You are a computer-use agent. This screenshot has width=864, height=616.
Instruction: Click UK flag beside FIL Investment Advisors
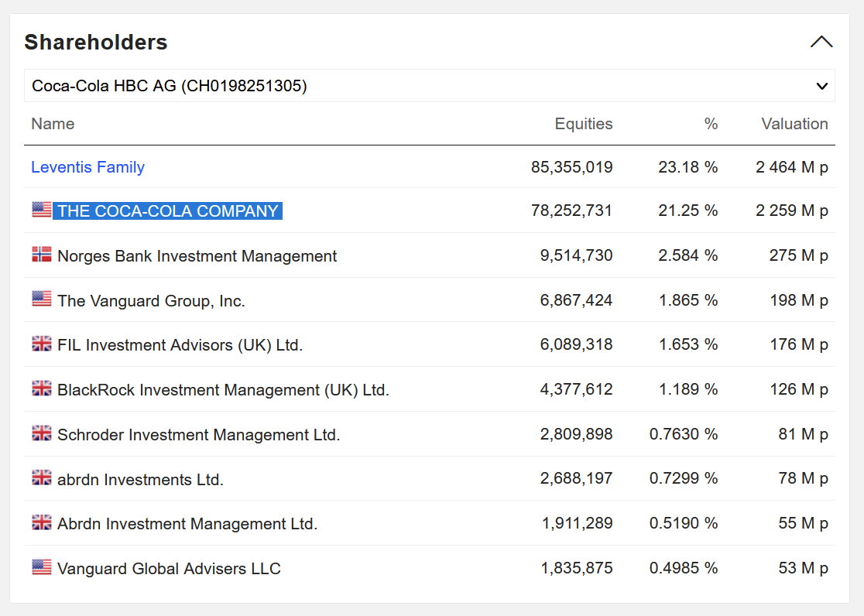click(x=42, y=344)
